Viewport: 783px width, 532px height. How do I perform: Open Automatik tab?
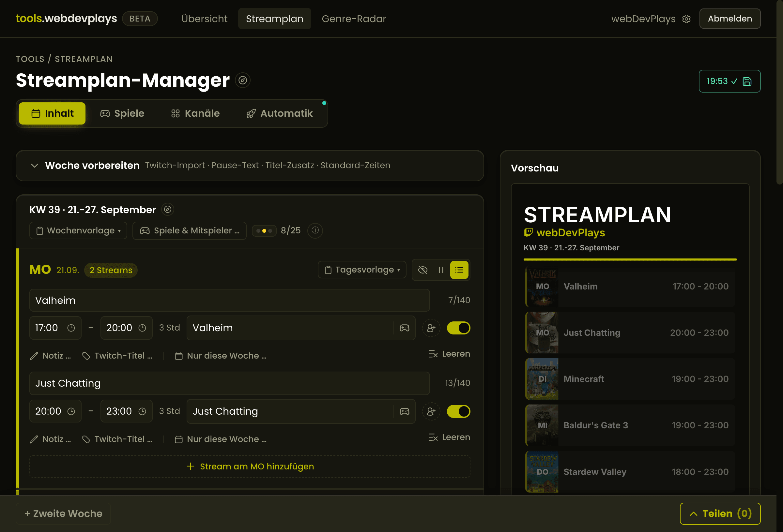pyautogui.click(x=279, y=113)
